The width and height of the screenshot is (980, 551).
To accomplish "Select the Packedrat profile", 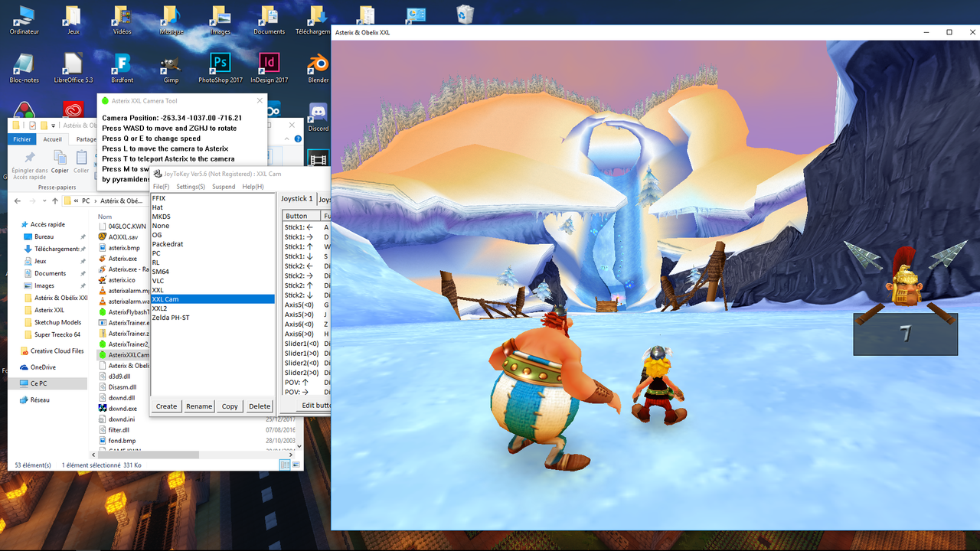I will 212,244.
